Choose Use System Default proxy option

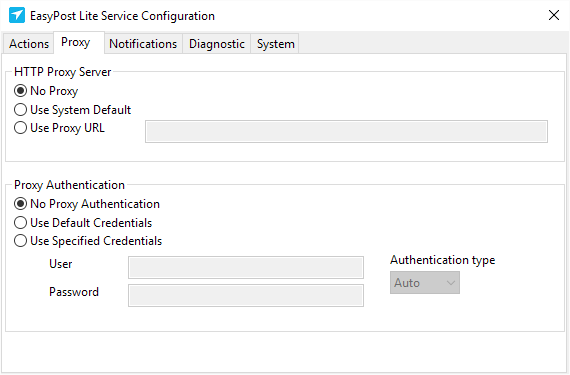(x=72, y=110)
